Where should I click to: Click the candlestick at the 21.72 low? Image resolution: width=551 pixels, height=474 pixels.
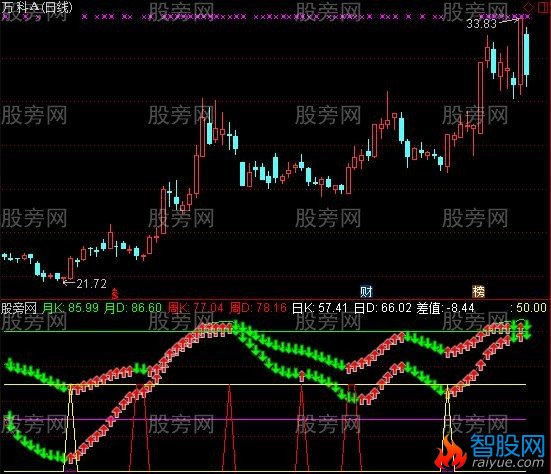(x=64, y=279)
